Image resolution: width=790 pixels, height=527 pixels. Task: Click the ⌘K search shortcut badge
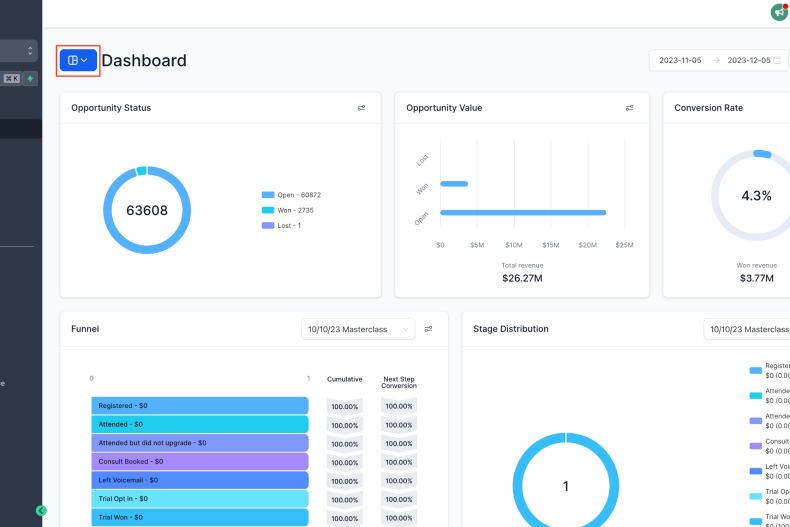[x=11, y=78]
